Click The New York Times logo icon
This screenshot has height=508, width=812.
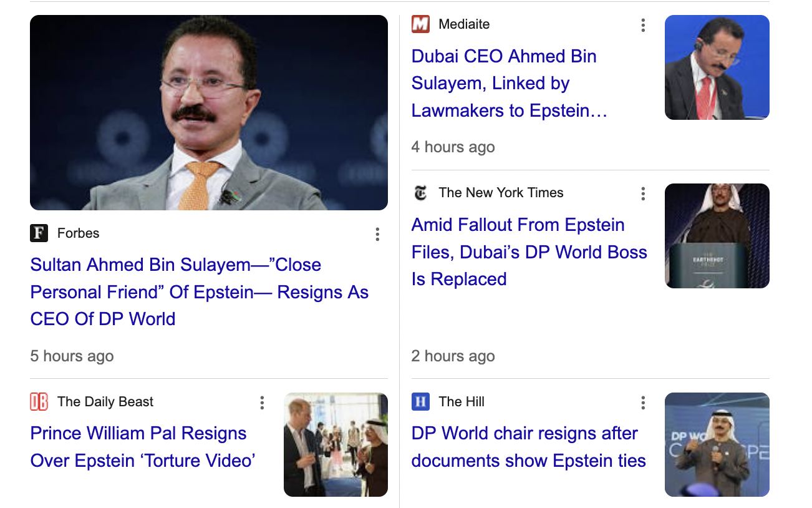coord(420,193)
